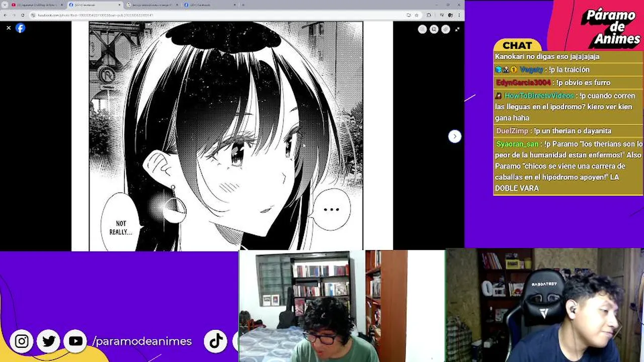Switch to the second Facebook tab

click(95, 5)
